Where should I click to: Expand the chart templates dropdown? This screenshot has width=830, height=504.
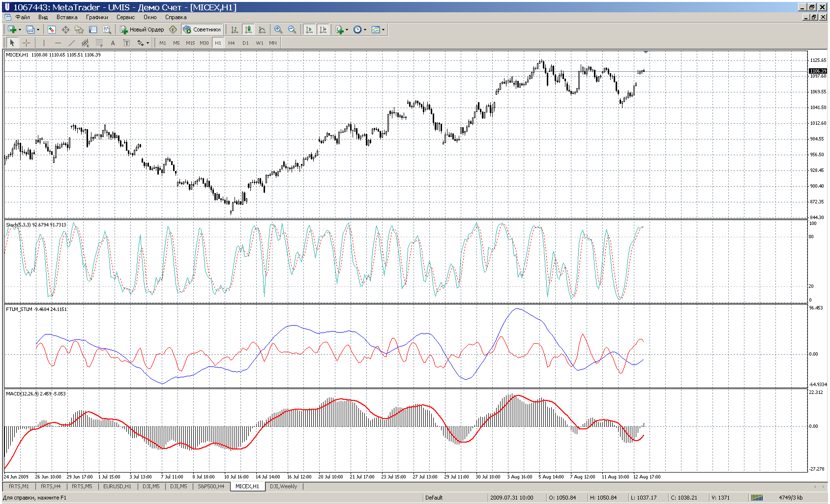[383, 29]
